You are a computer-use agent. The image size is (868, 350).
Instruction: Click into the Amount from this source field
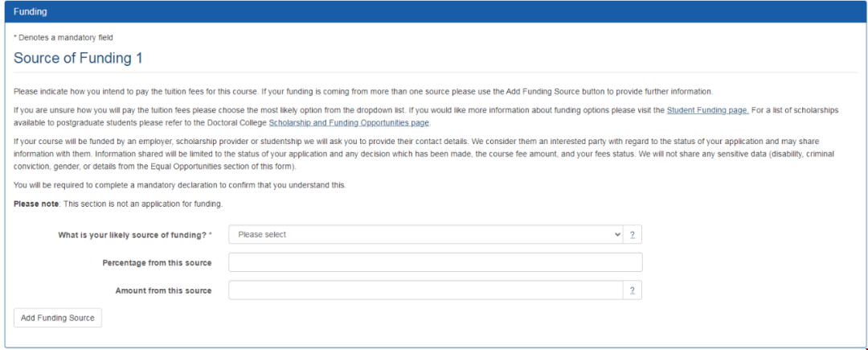pos(426,290)
